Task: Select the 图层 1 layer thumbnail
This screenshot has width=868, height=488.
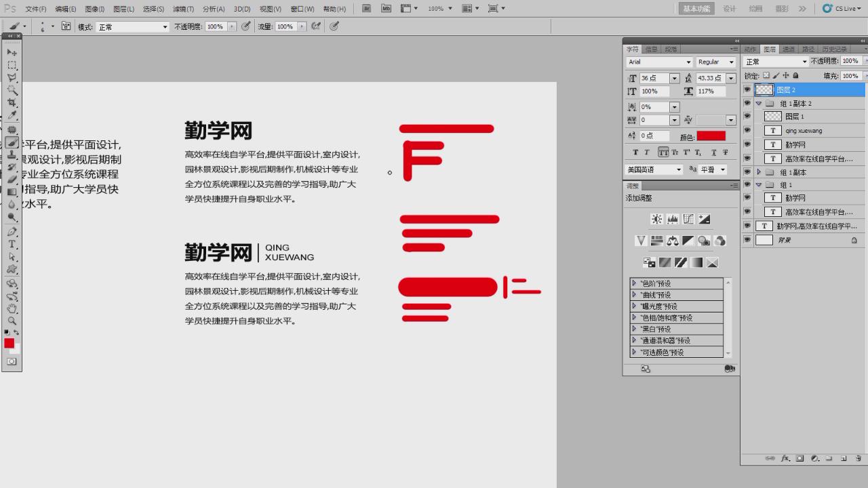Action: tap(772, 117)
